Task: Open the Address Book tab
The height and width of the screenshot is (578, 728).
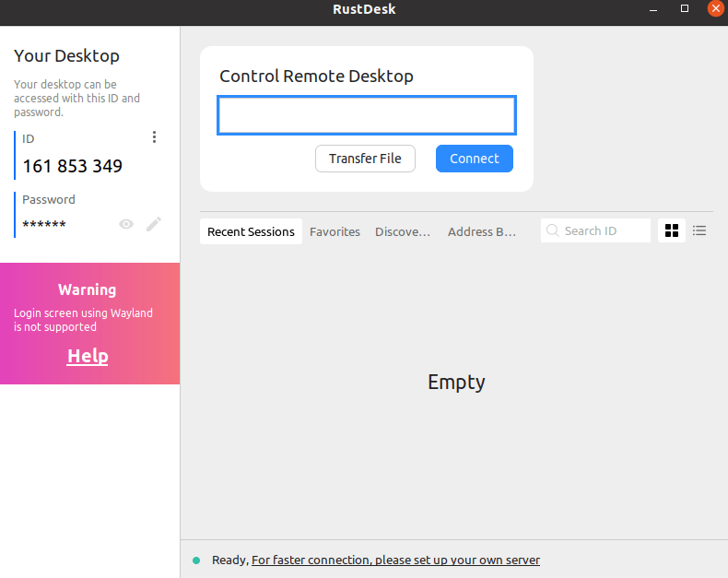Action: pyautogui.click(x=482, y=231)
